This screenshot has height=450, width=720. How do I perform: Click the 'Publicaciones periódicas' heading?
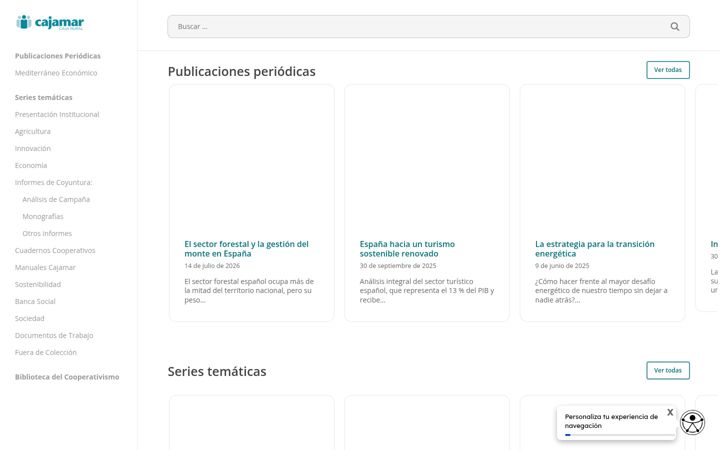point(242,72)
